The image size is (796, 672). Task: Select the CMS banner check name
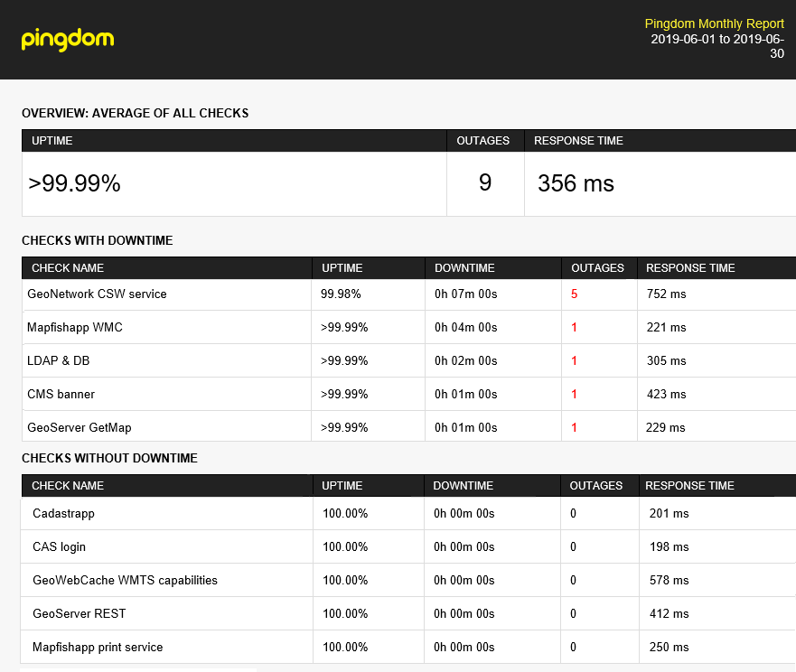coord(61,395)
